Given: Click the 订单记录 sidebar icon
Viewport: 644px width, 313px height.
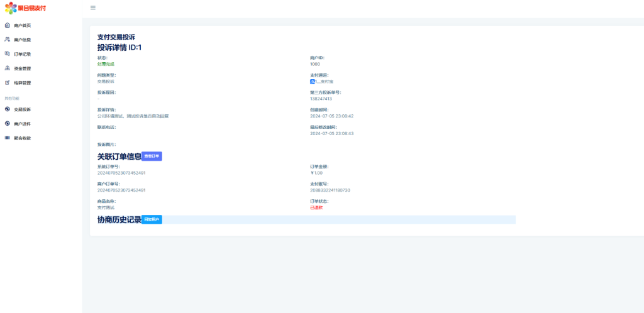Looking at the screenshot, I should 8,54.
